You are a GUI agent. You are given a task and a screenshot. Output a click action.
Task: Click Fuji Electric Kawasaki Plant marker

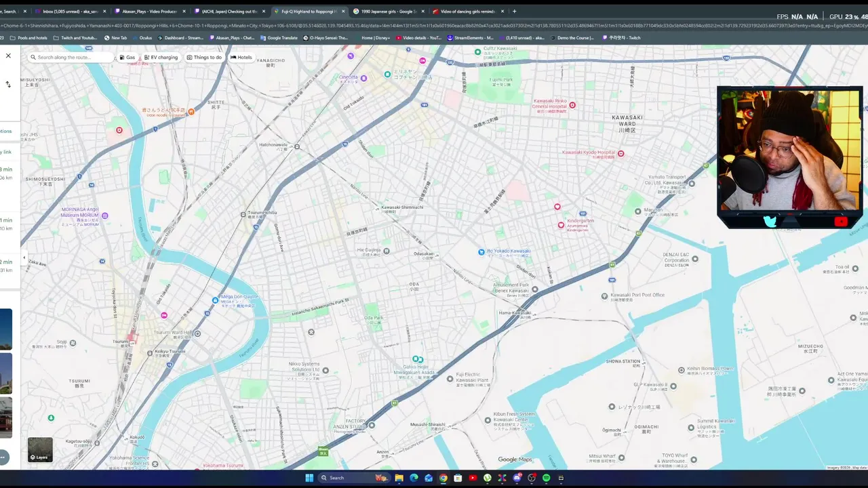pyautogui.click(x=450, y=379)
